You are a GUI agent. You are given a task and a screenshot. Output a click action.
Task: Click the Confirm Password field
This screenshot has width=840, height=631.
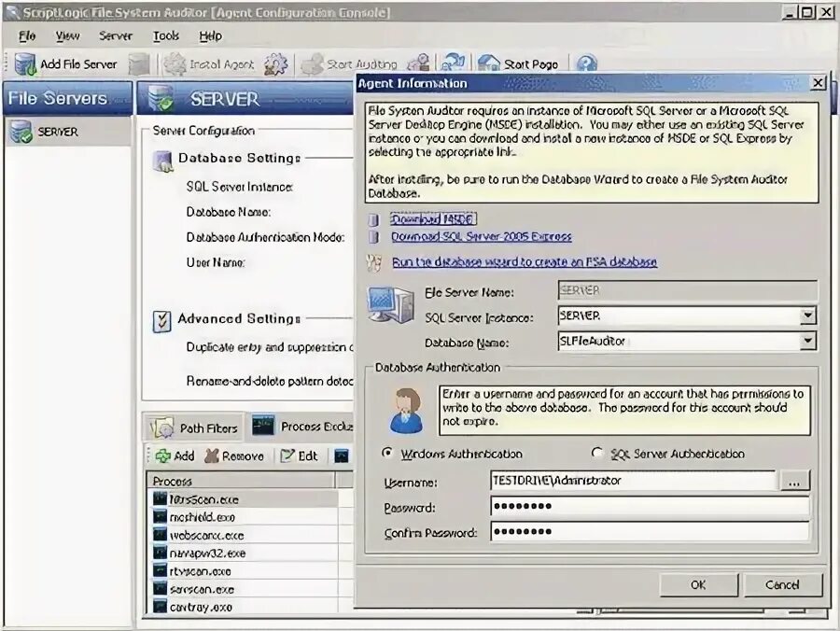[650, 532]
